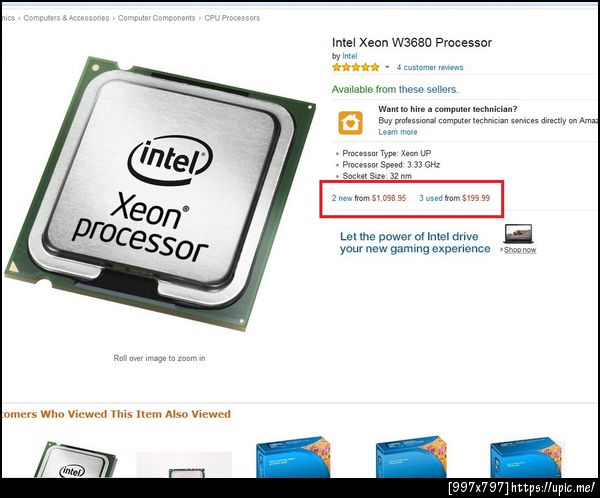Open the 'these sellers' link
This screenshot has width=600, height=498.
tap(428, 89)
